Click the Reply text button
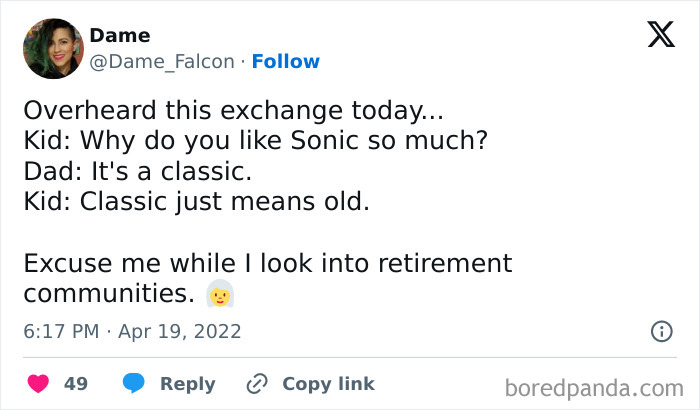 187,384
